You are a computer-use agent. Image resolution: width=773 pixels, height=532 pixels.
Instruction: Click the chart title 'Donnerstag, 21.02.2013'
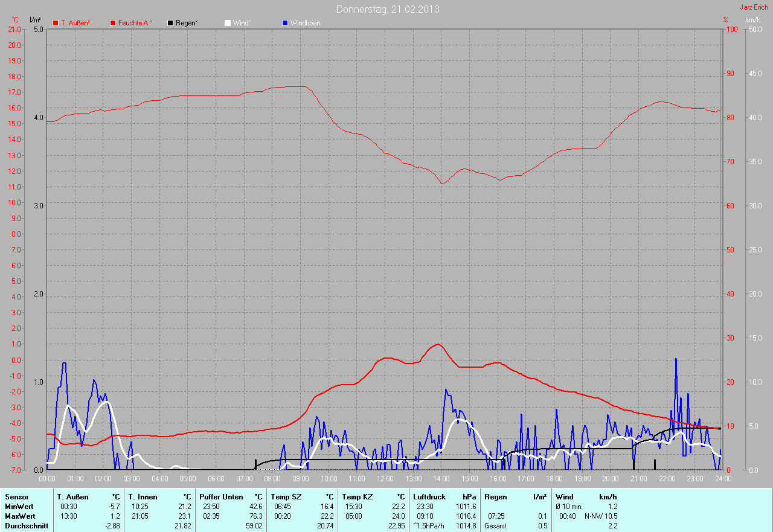click(388, 9)
